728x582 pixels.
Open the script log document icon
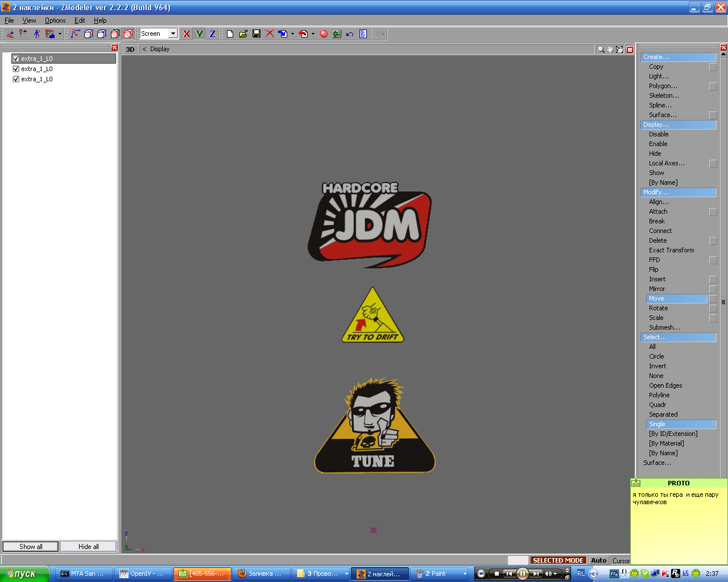363,34
